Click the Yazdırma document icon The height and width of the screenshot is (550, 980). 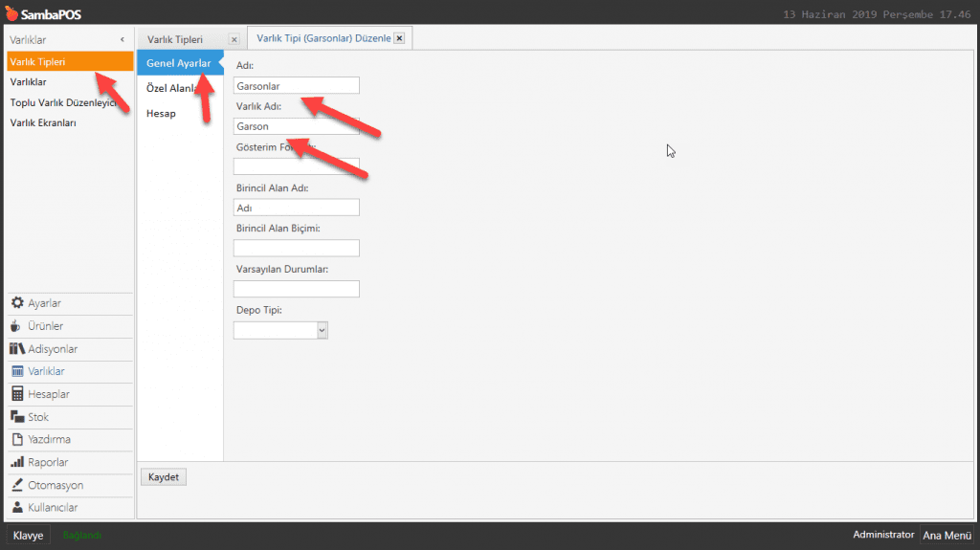17,440
